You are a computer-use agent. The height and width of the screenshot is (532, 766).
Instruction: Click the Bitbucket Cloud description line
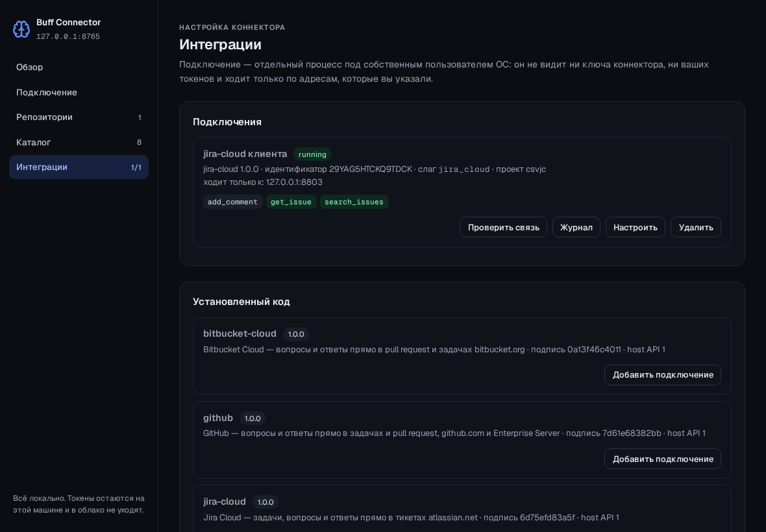(x=434, y=350)
